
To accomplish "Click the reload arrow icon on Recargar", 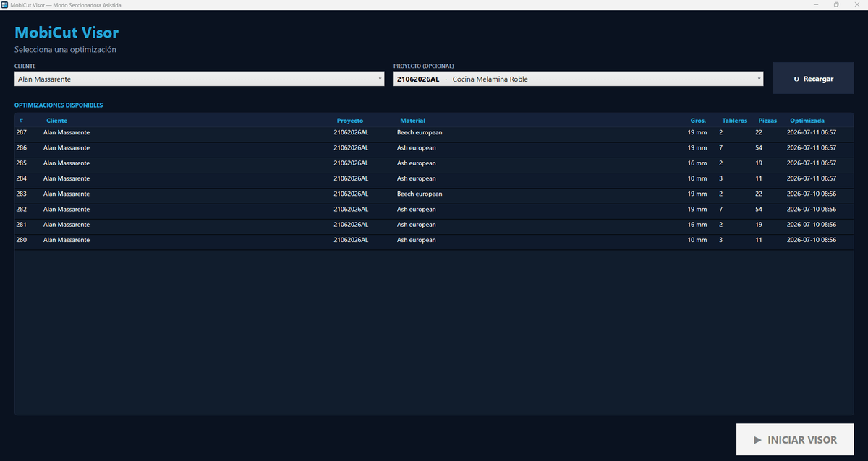I will (796, 79).
